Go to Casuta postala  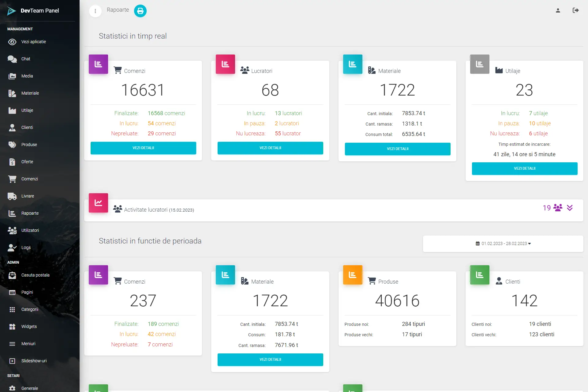click(35, 275)
